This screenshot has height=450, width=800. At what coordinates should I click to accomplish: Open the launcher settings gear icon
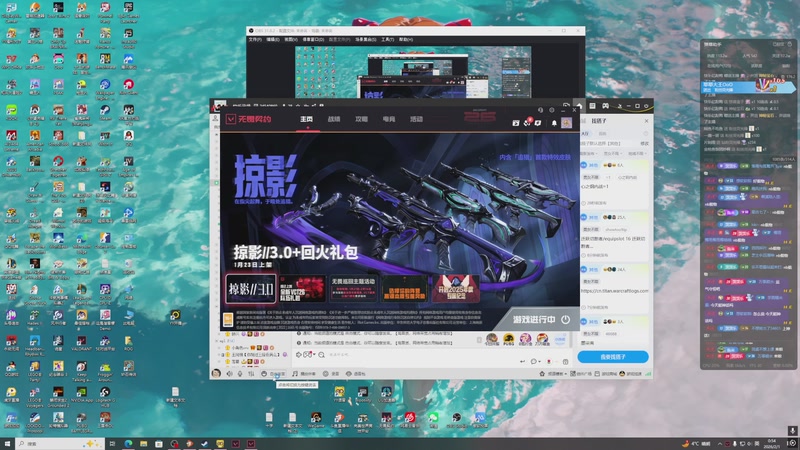[x=552, y=110]
